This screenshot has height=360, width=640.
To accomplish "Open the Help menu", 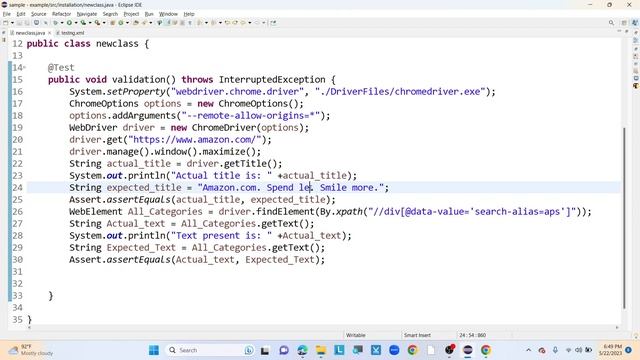I will [189, 14].
